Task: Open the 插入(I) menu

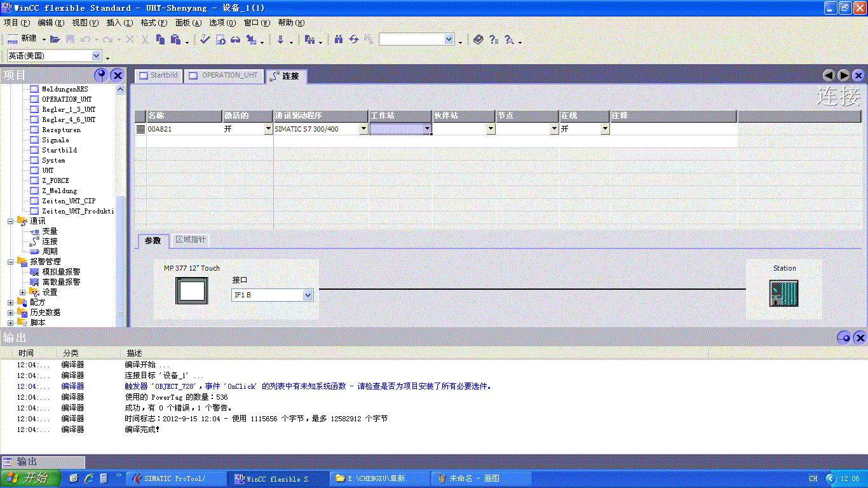Action: 119,23
